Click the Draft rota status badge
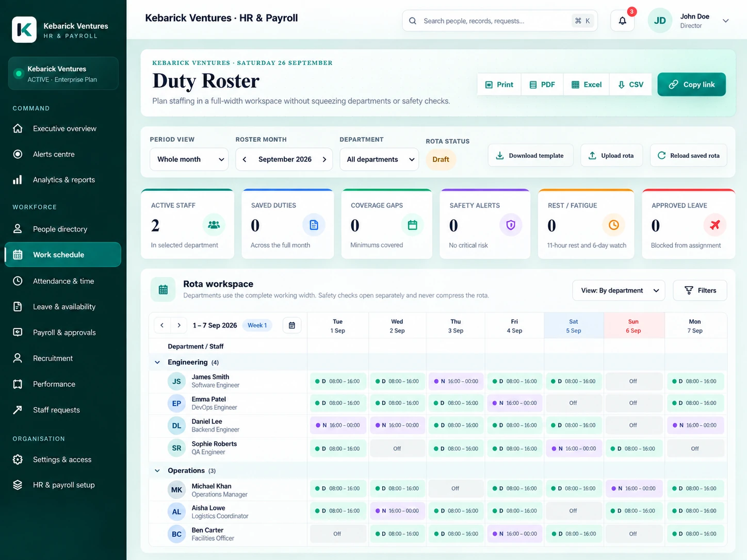The width and height of the screenshot is (747, 560). coord(441,159)
